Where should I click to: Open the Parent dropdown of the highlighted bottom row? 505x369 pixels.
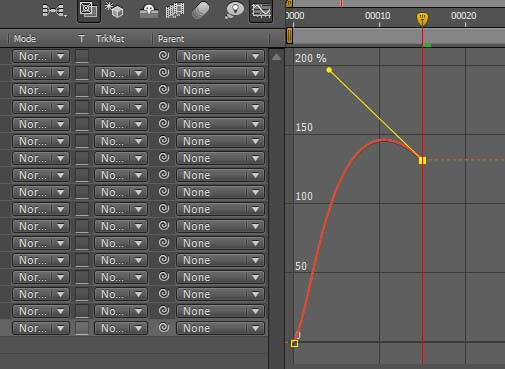point(221,328)
